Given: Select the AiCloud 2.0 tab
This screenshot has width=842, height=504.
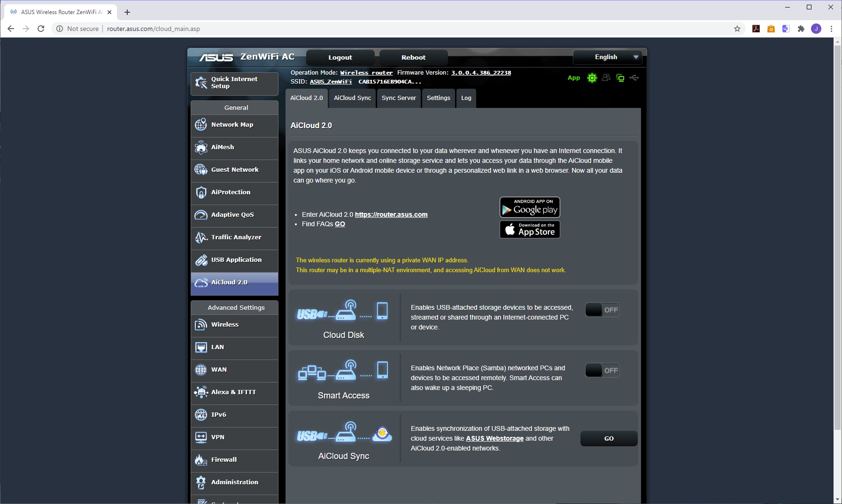Looking at the screenshot, I should click(x=307, y=98).
